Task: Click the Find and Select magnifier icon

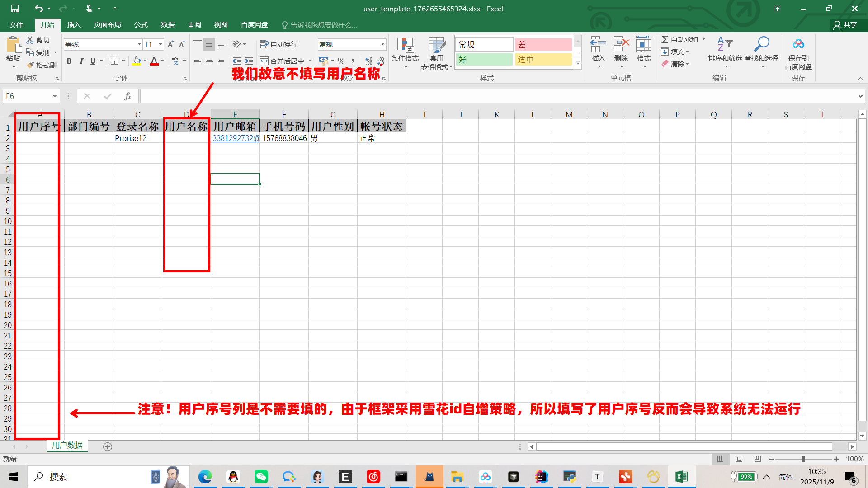Action: (761, 44)
